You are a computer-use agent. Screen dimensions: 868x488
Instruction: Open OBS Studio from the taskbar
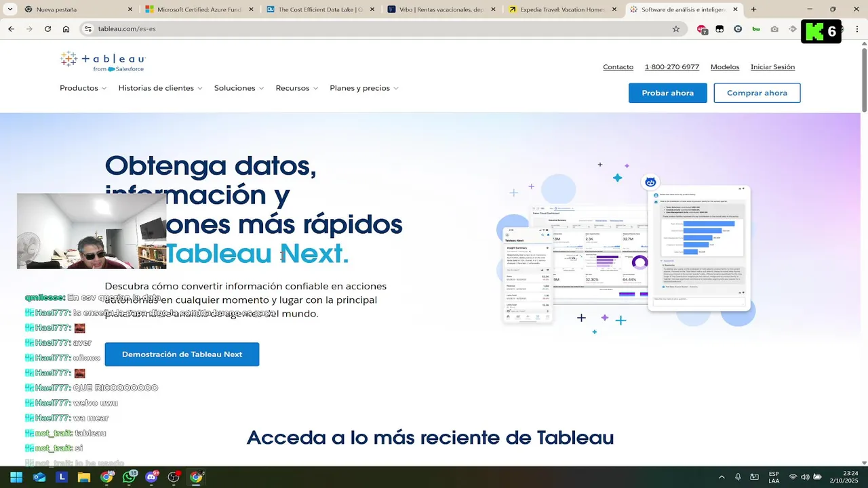tap(174, 477)
